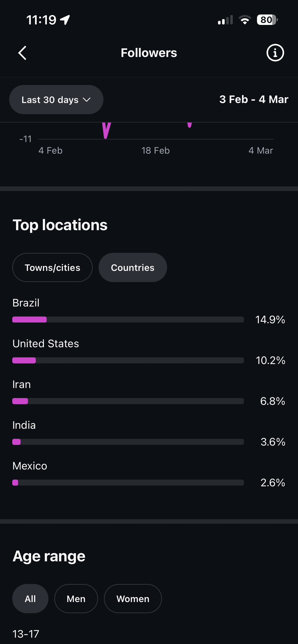
Task: Open the Last 30 days dropdown
Action: point(56,100)
